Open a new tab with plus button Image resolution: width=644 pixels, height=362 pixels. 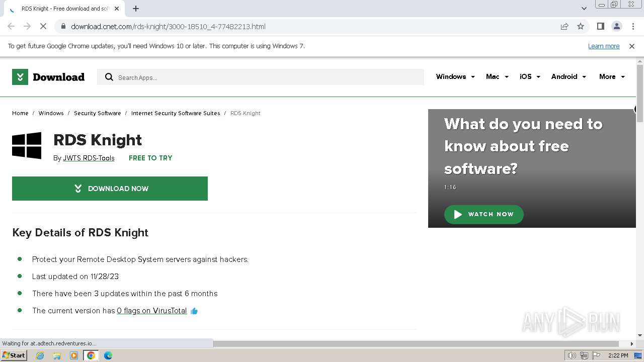coord(136,9)
